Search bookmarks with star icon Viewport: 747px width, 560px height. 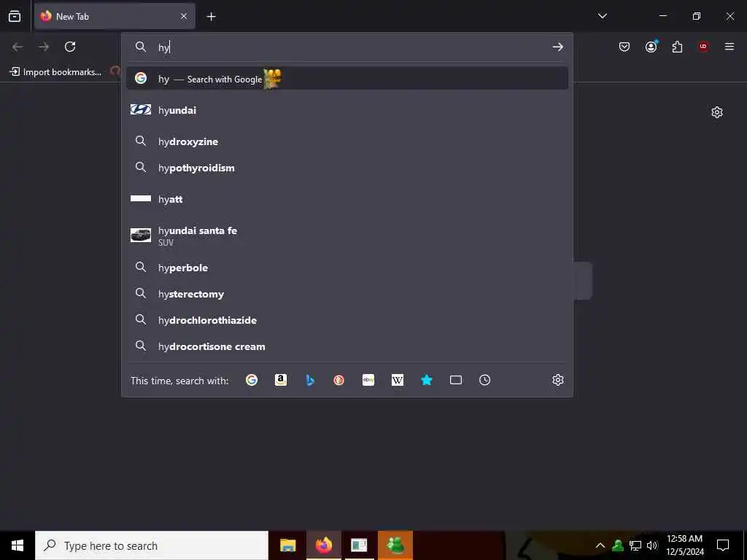(x=426, y=380)
